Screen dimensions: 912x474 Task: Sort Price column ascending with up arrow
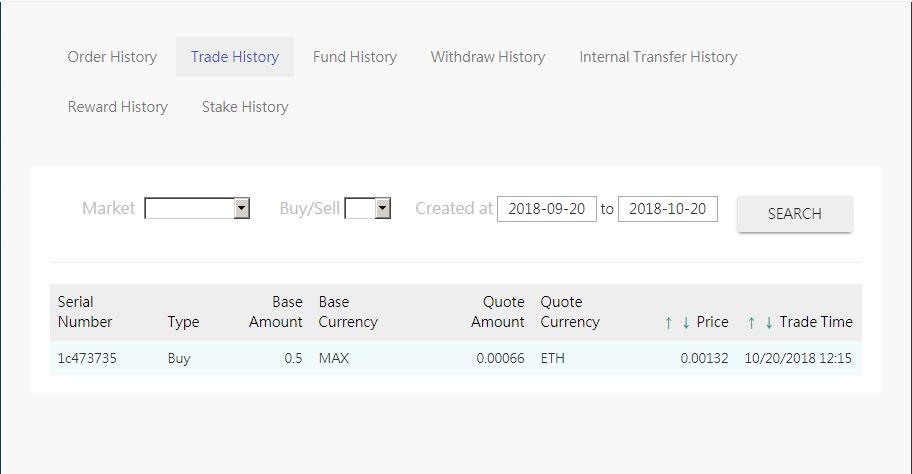point(668,322)
